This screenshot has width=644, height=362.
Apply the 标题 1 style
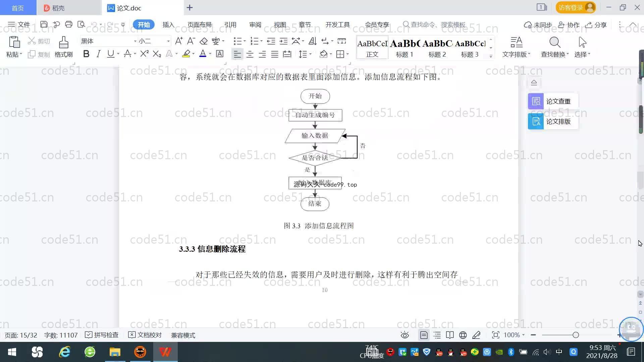pos(405,47)
